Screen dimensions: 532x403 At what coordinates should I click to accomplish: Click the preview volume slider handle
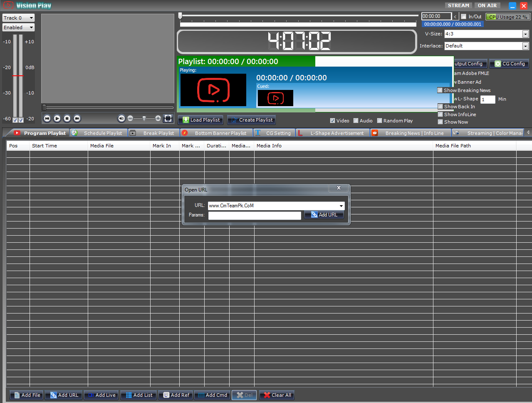[144, 119]
